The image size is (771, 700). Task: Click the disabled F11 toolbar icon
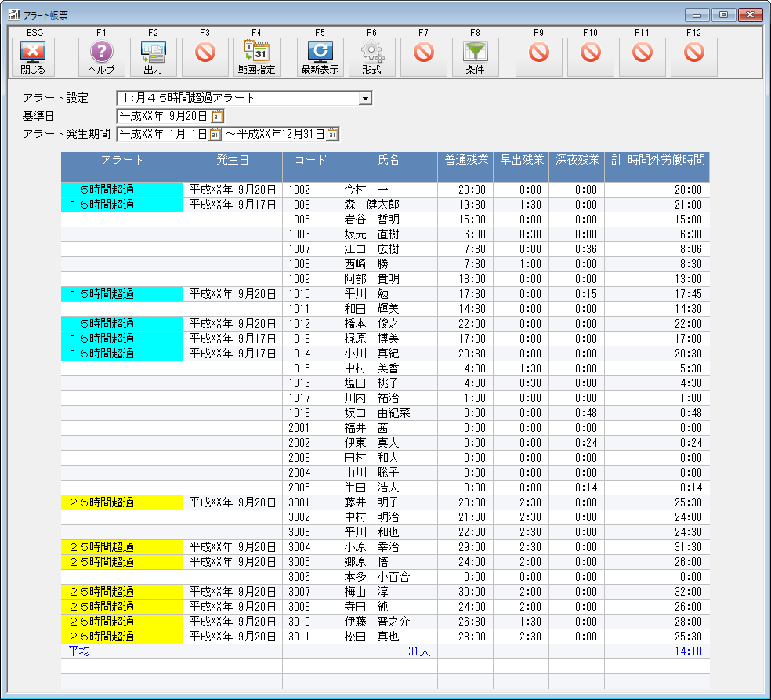click(642, 56)
